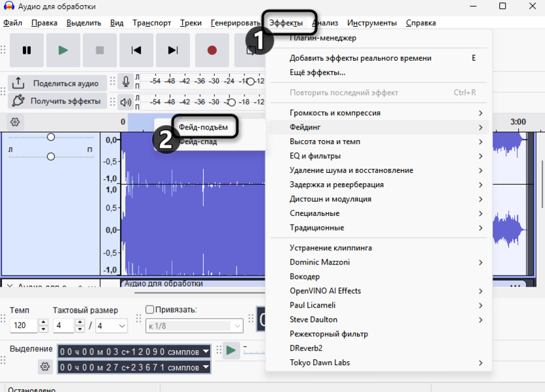Click the microphone record meter icon
Image resolution: width=545 pixels, height=392 pixels.
point(126,82)
